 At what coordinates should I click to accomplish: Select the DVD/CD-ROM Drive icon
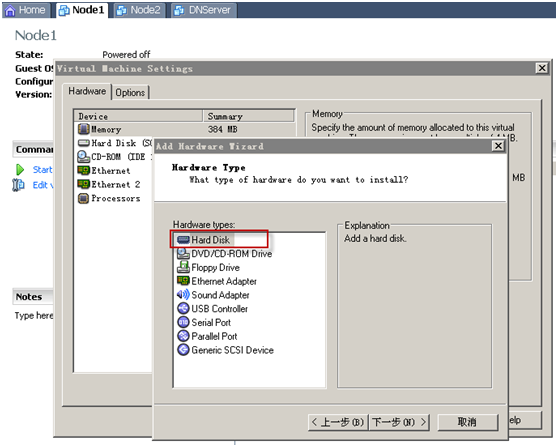point(183,254)
